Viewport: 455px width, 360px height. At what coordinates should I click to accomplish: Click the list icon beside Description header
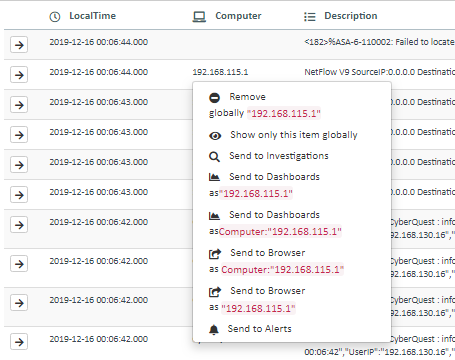310,17
